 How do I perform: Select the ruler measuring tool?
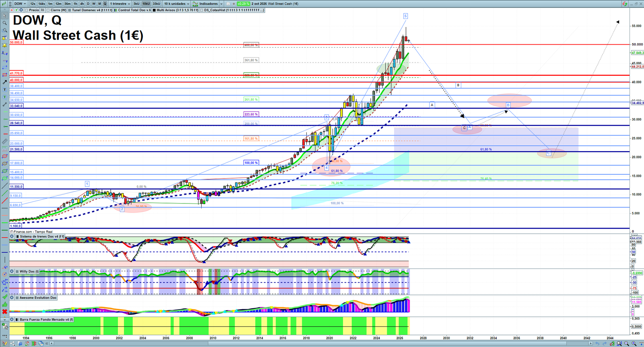pyautogui.click(x=4, y=141)
